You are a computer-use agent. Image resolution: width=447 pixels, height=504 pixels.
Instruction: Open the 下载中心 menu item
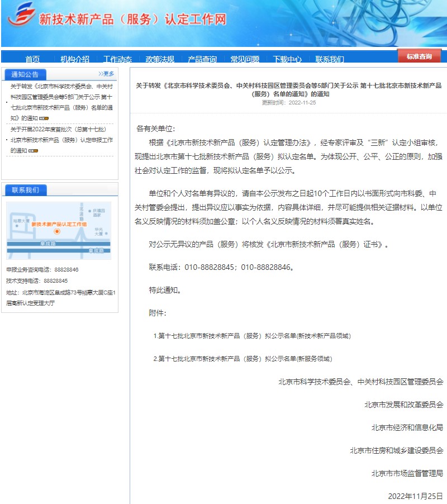click(x=287, y=59)
